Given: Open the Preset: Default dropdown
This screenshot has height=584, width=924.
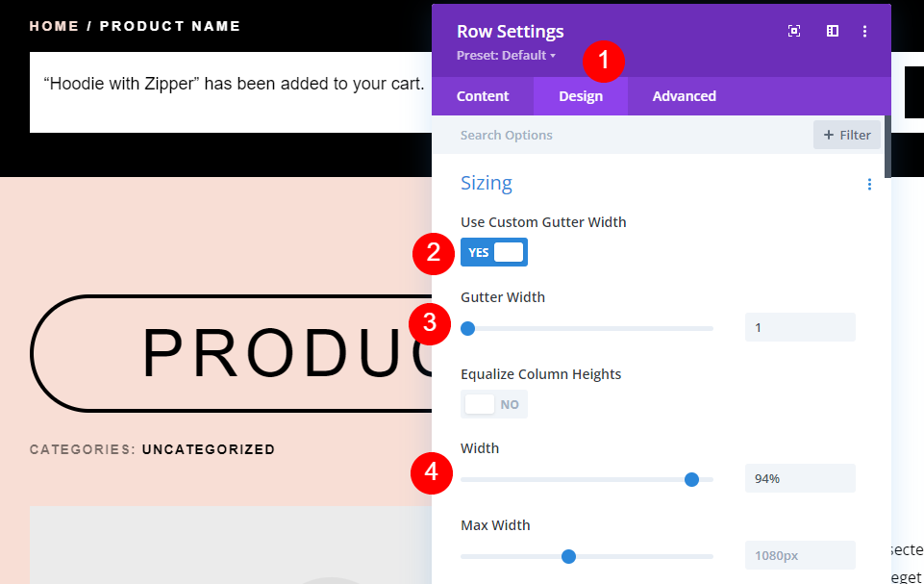Looking at the screenshot, I should (506, 56).
